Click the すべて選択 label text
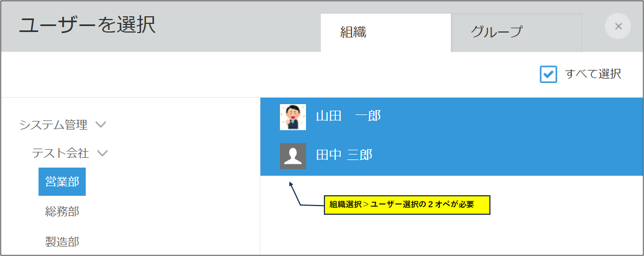The height and width of the screenshot is (256, 644). pyautogui.click(x=592, y=74)
